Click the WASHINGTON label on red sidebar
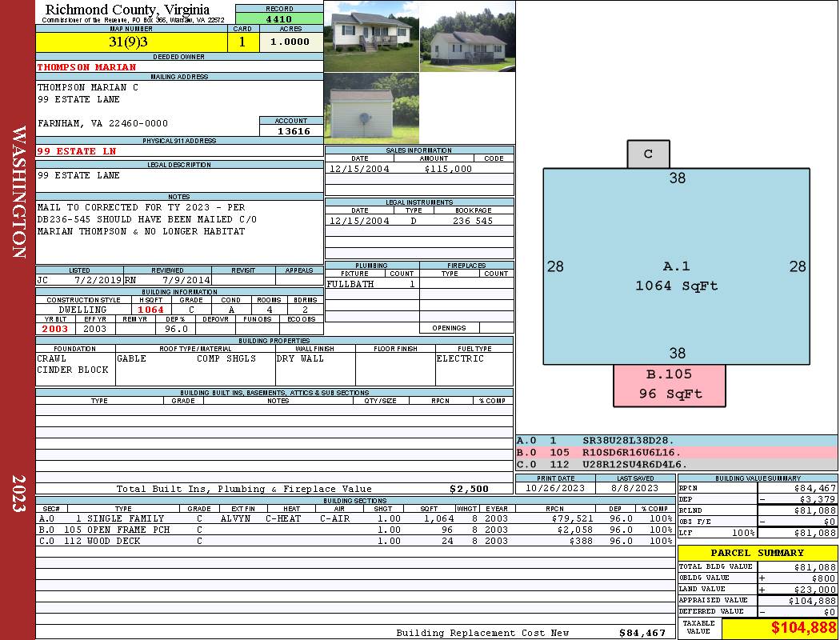 [19, 192]
